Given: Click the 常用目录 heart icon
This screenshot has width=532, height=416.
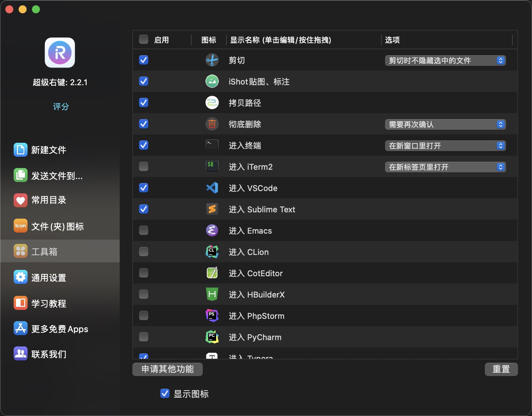Looking at the screenshot, I should [x=21, y=200].
